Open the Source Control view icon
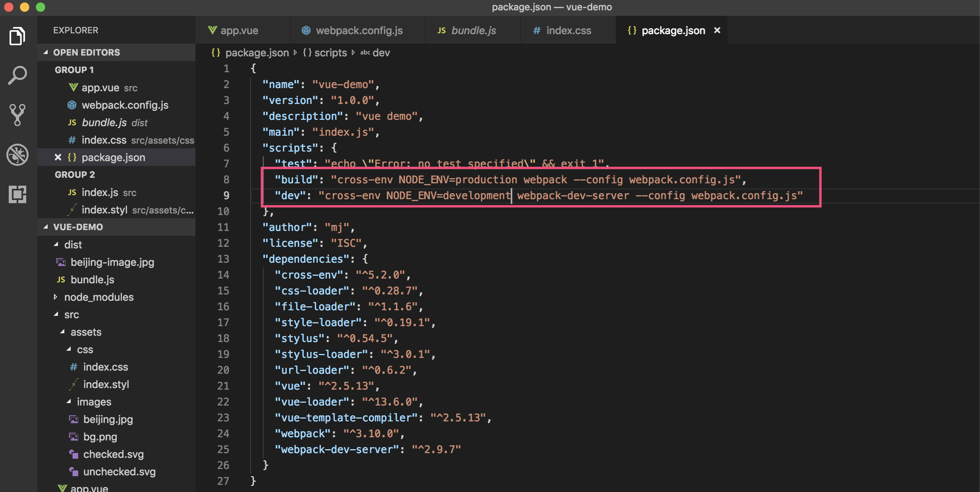Screen dimensions: 980x492 [x=17, y=115]
